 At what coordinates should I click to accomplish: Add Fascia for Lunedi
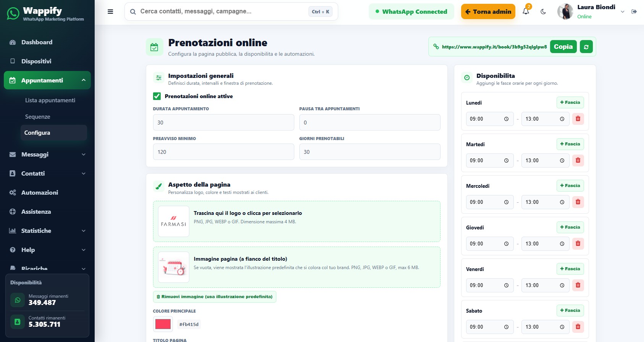(x=570, y=102)
